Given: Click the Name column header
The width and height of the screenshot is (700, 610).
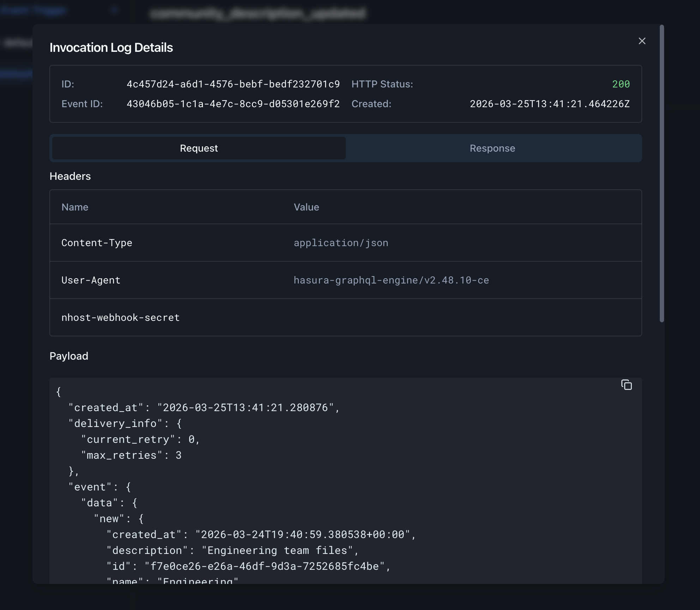Looking at the screenshot, I should (x=75, y=207).
